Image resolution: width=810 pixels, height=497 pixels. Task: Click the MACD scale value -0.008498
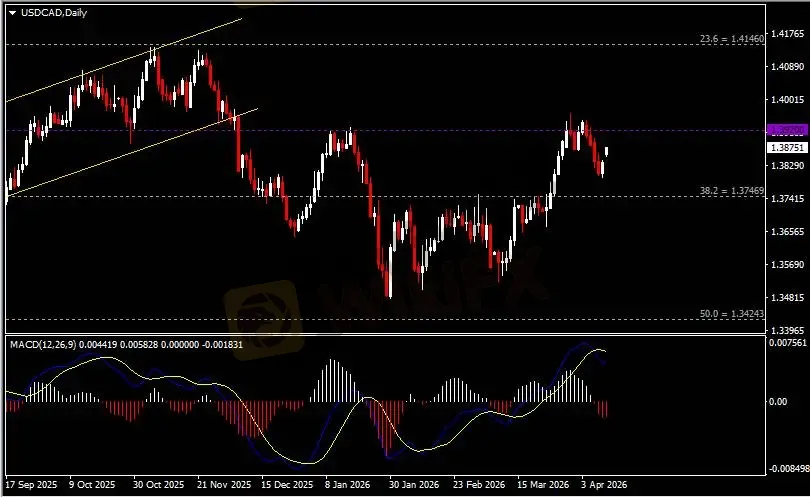tap(788, 469)
